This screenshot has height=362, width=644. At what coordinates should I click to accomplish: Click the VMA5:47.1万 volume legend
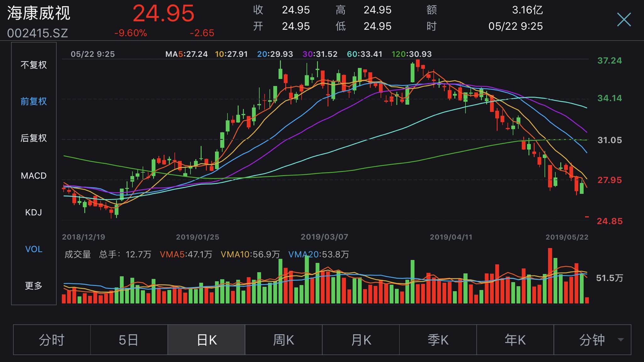(x=186, y=254)
